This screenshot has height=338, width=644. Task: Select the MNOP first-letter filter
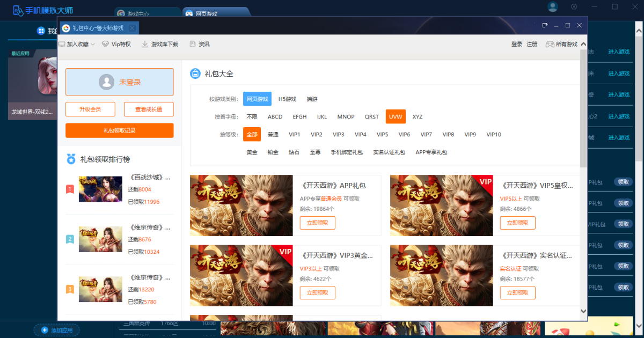pos(346,117)
